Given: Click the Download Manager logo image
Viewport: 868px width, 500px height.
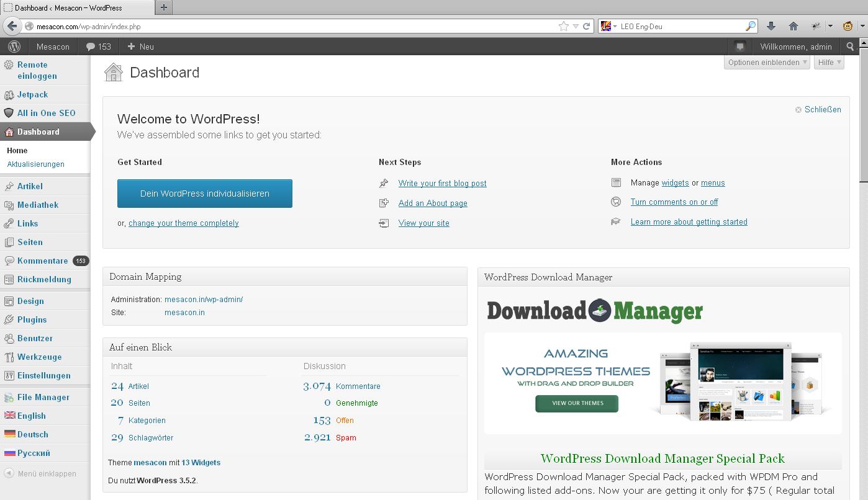Looking at the screenshot, I should point(595,311).
